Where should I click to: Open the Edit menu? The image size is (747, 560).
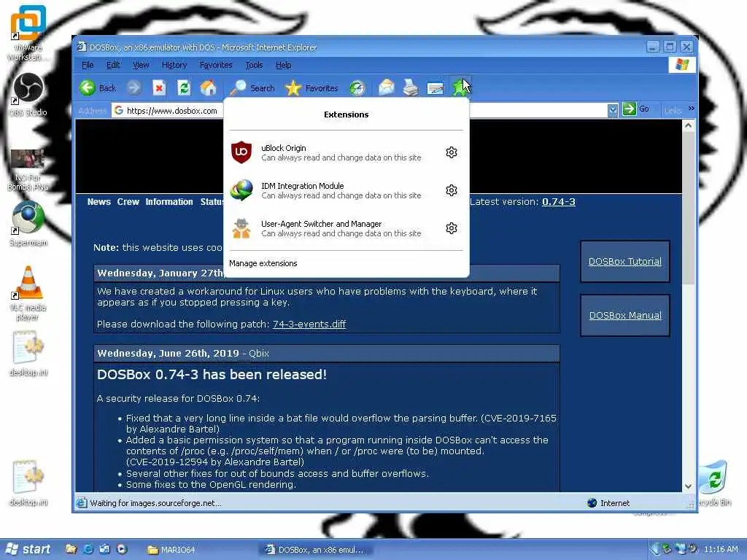[113, 65]
